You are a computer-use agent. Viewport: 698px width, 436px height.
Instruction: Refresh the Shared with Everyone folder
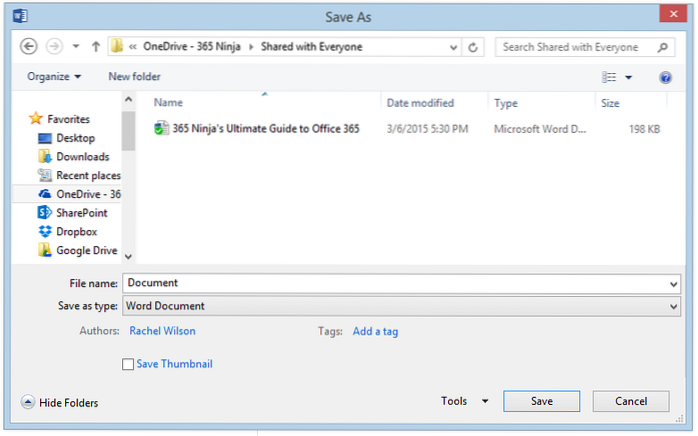[473, 47]
